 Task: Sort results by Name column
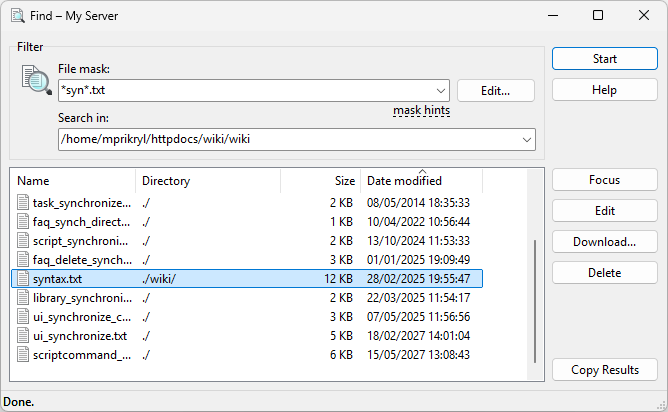click(x=72, y=181)
